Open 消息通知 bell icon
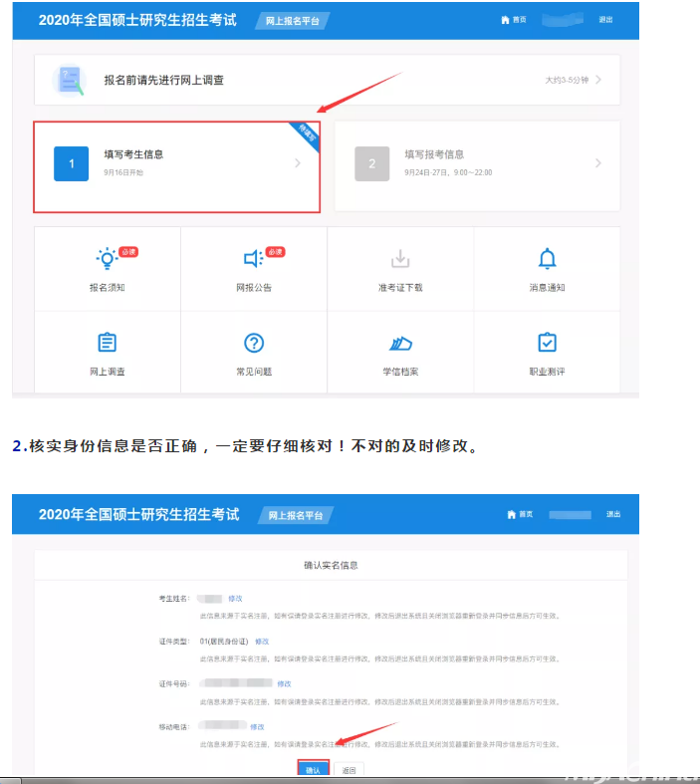The width and height of the screenshot is (700, 784). pos(547,259)
